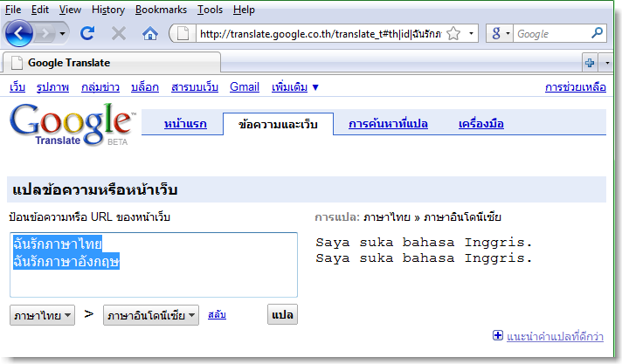Open the address bar URL history dropdown
This screenshot has width=622, height=364.
point(471,34)
